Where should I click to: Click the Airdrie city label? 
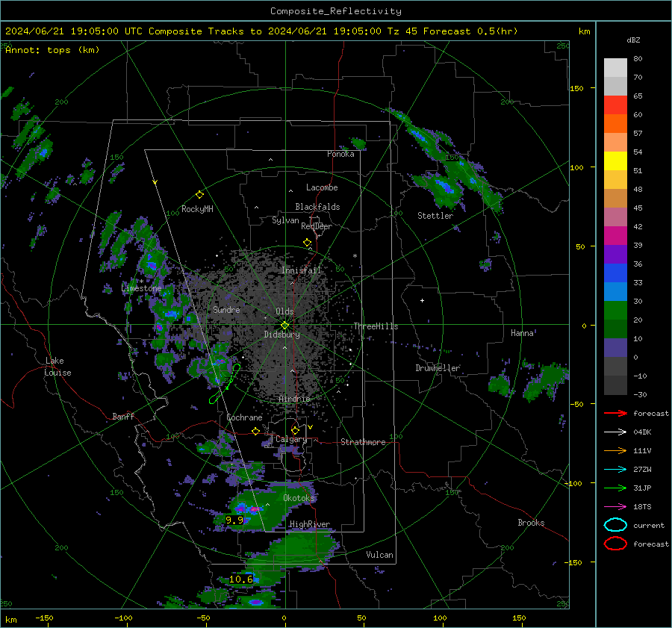click(x=294, y=399)
